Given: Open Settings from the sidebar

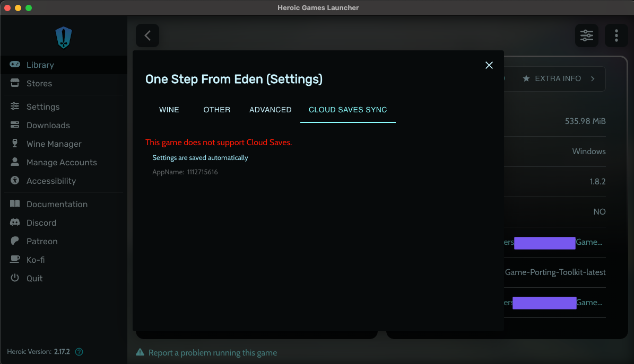Looking at the screenshot, I should click(64, 106).
